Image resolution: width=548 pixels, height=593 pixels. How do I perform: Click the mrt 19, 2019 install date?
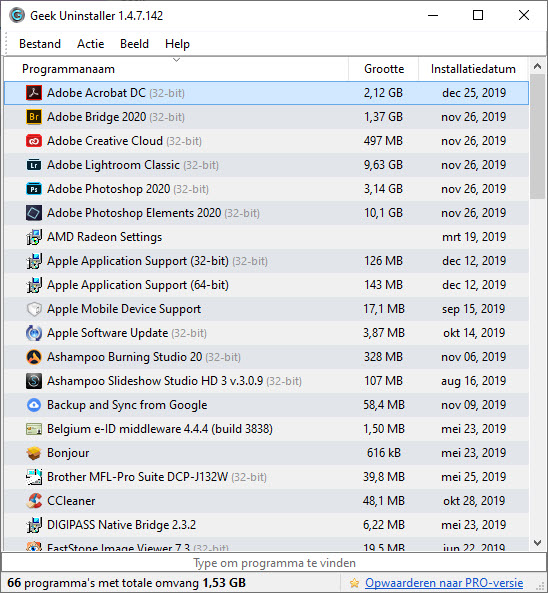[x=474, y=237]
